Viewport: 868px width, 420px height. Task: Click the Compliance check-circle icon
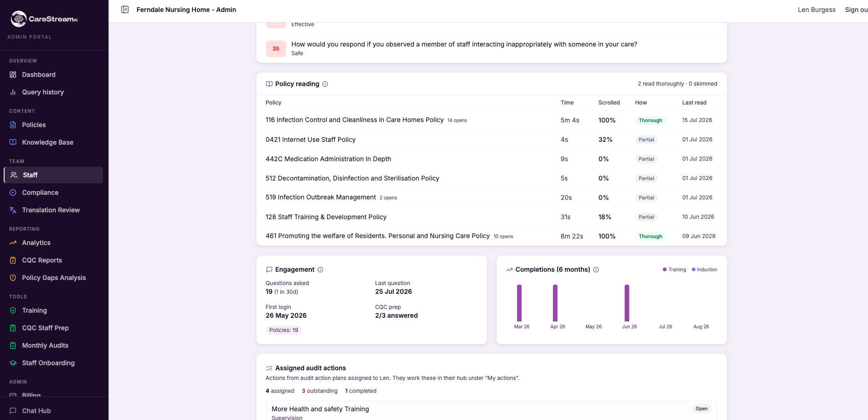13,192
